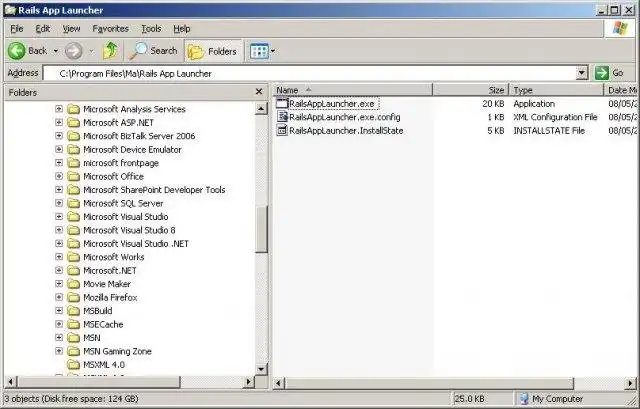
Task: Click the 20 KB size cell
Action: (x=493, y=104)
